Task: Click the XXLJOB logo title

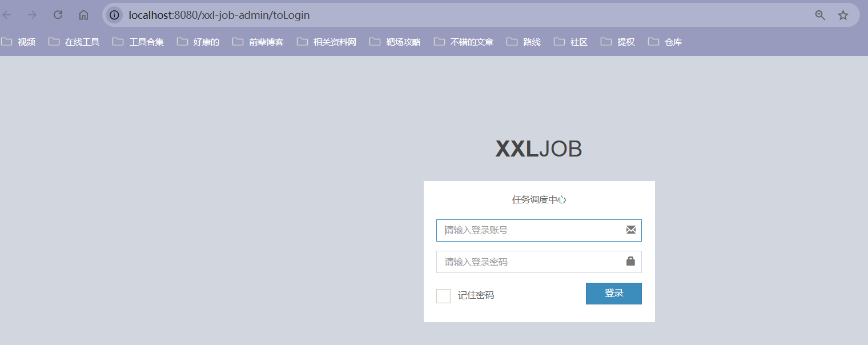Action: click(539, 149)
